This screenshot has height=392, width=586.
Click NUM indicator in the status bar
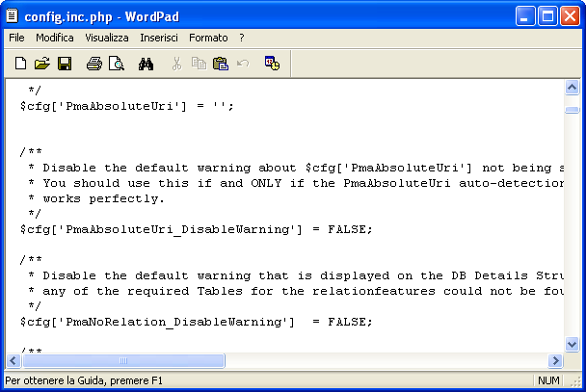548,380
